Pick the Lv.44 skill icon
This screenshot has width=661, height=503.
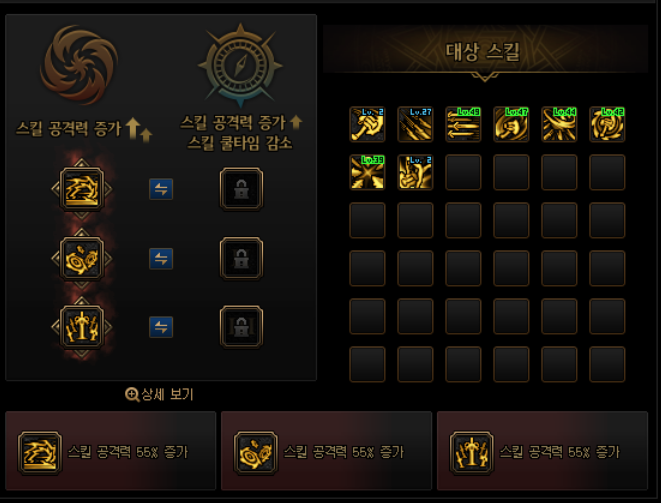pyautogui.click(x=559, y=124)
